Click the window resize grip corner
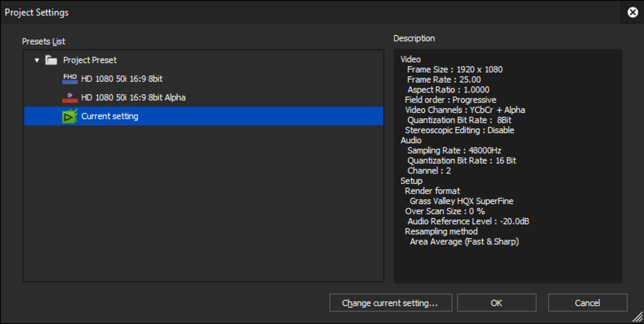Viewport: 644px width, 324px height. (637, 317)
